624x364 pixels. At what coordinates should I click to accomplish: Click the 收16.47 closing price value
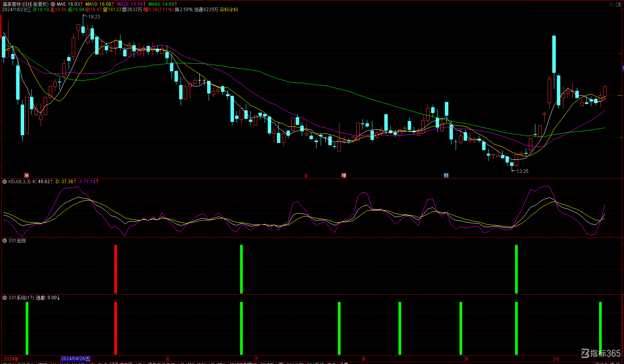(x=94, y=10)
